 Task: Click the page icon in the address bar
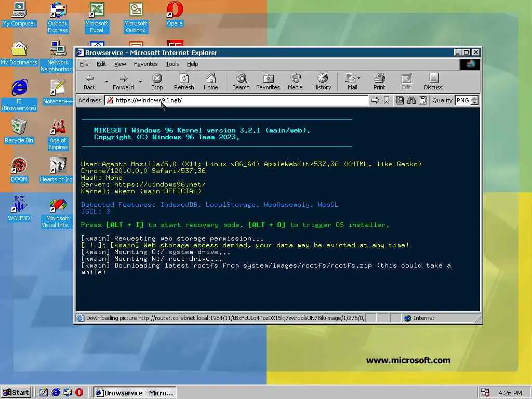coord(110,100)
